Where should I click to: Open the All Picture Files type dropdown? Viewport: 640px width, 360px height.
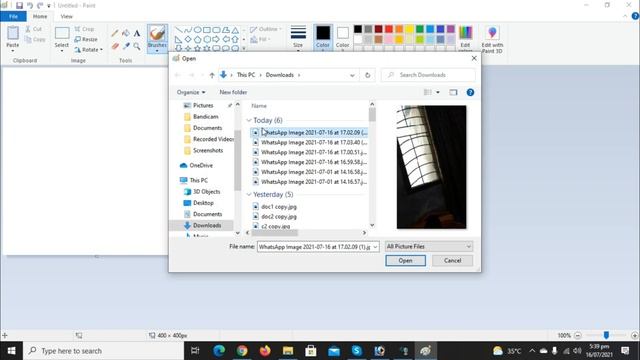coord(429,247)
